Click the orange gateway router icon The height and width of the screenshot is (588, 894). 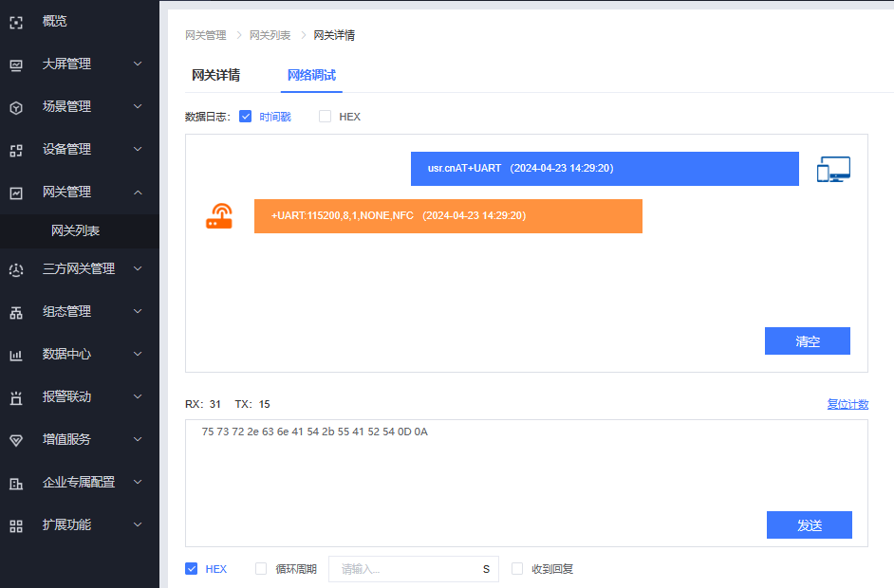click(219, 216)
